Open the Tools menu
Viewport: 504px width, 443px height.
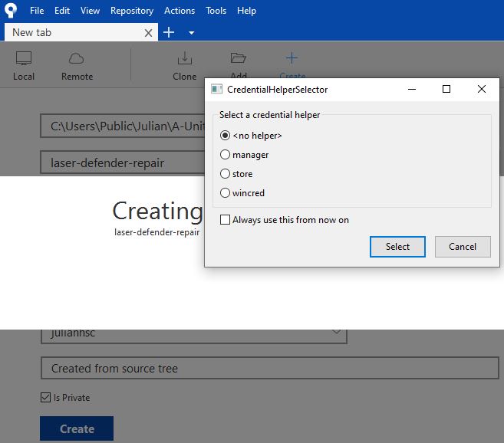coord(216,11)
